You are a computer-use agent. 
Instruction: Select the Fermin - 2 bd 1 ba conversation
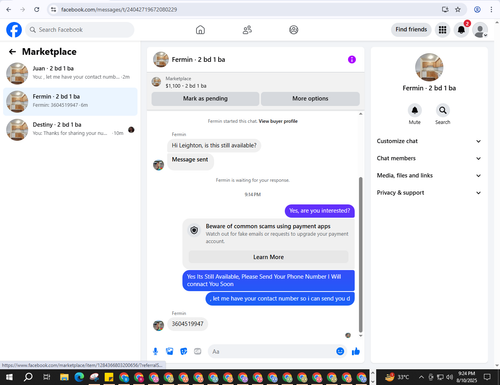(x=70, y=101)
